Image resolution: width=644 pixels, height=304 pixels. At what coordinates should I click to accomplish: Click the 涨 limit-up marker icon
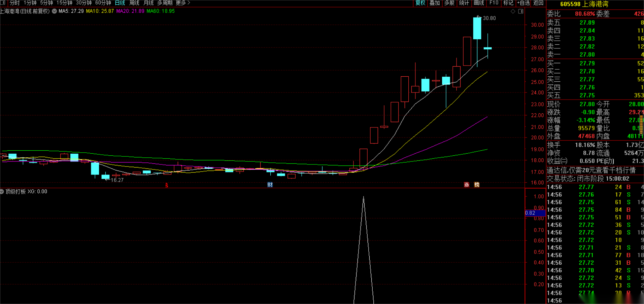(467, 185)
